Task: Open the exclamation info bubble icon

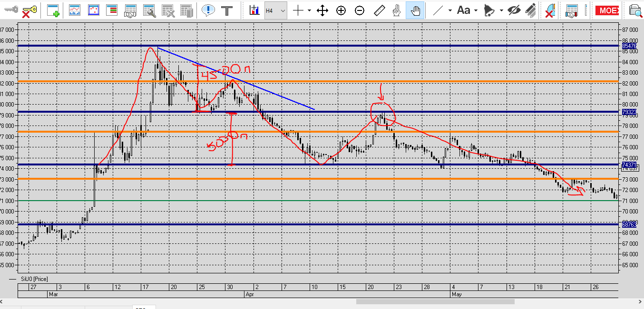Action: (208, 10)
